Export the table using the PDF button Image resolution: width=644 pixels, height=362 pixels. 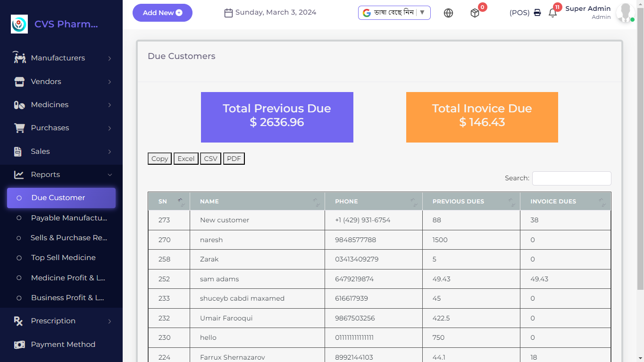coord(234,158)
